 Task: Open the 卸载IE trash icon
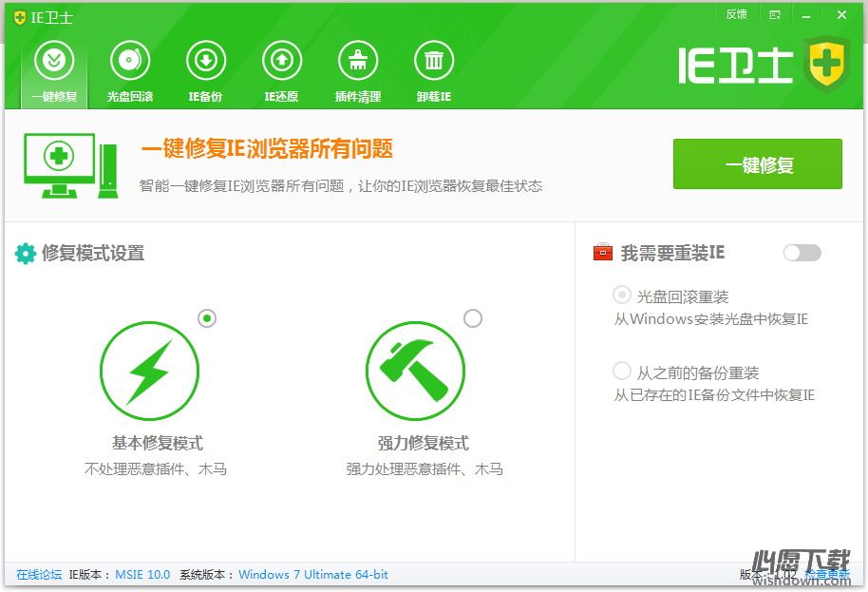(x=434, y=61)
